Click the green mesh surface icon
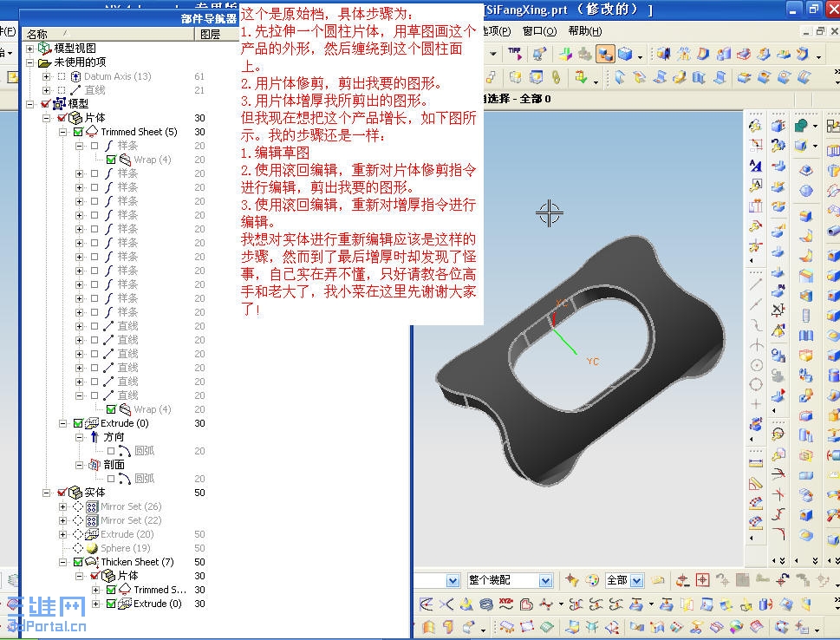Screen dimensions: 840x640 (x=546, y=626)
